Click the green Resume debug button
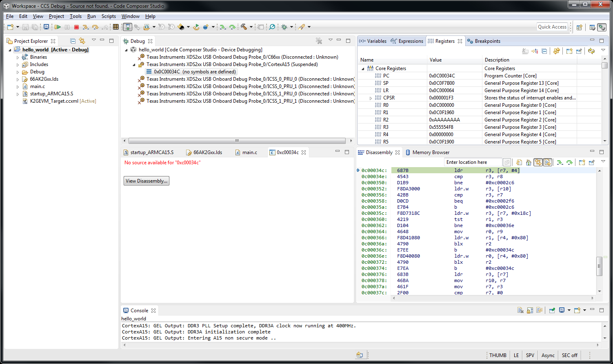This screenshot has height=364, width=613. (x=58, y=27)
